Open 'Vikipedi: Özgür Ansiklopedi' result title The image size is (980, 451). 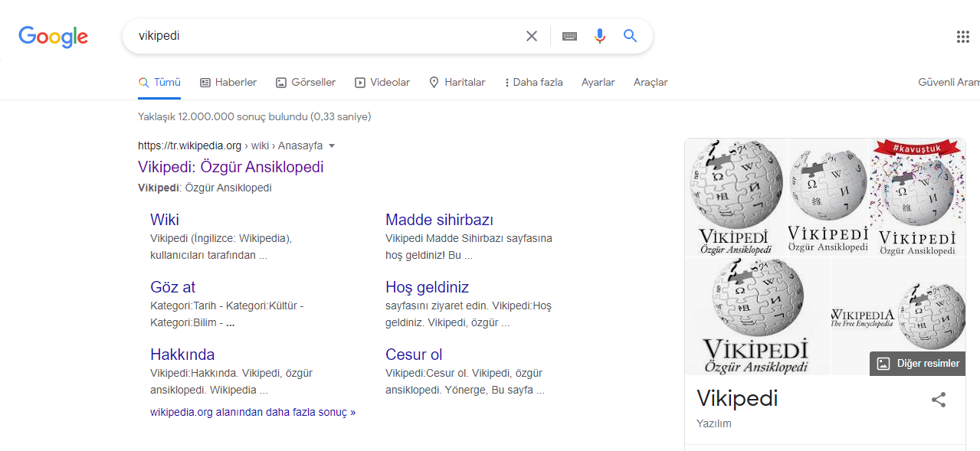(231, 167)
